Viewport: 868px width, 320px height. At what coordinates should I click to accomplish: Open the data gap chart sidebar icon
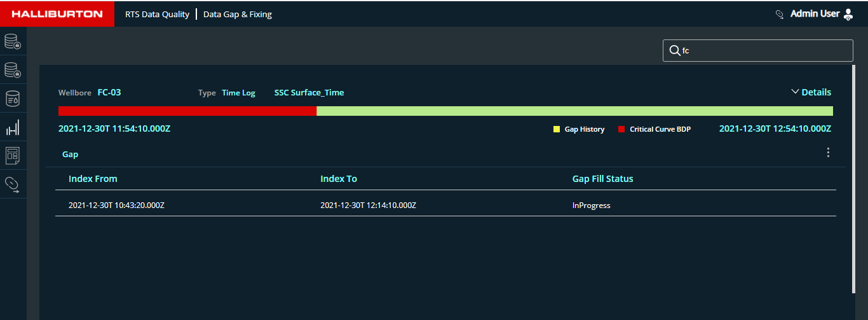pyautogui.click(x=13, y=127)
